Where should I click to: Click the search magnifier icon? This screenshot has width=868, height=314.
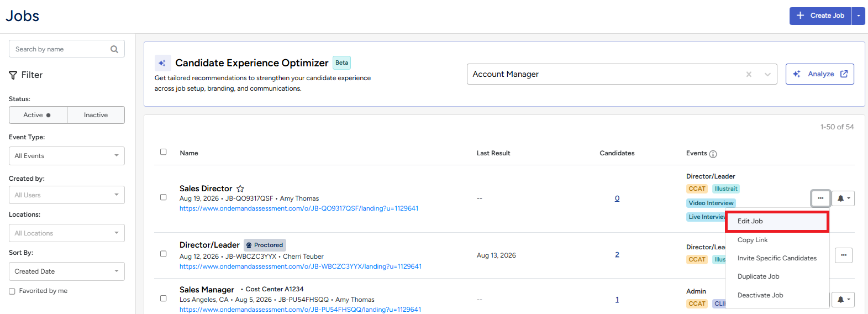[114, 49]
